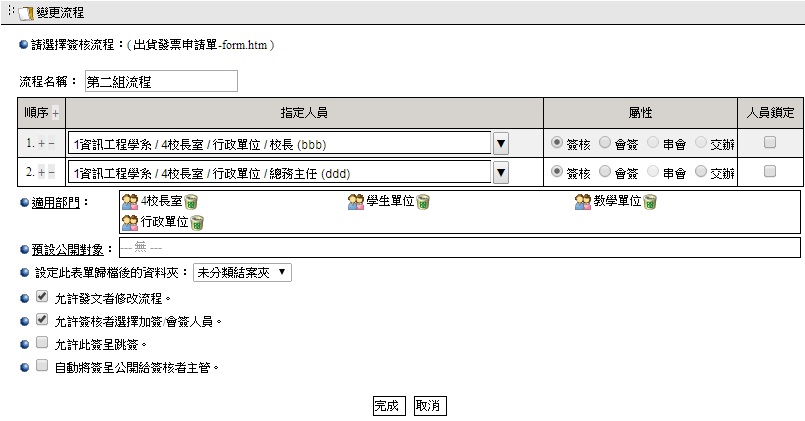Click the plus icon in row 1
This screenshot has height=421, width=805.
(x=41, y=144)
